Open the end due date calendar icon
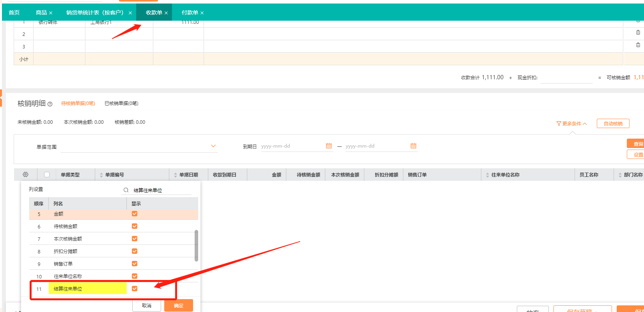 413,146
